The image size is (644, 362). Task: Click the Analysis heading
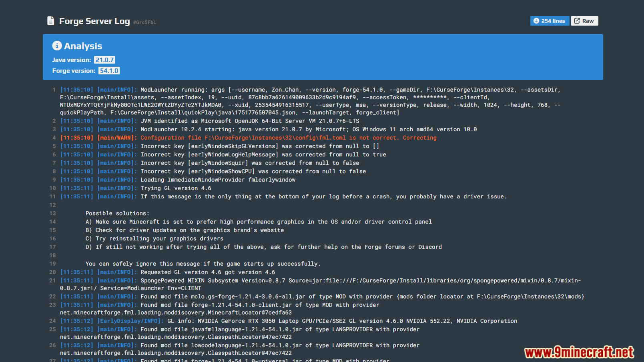[x=83, y=46]
